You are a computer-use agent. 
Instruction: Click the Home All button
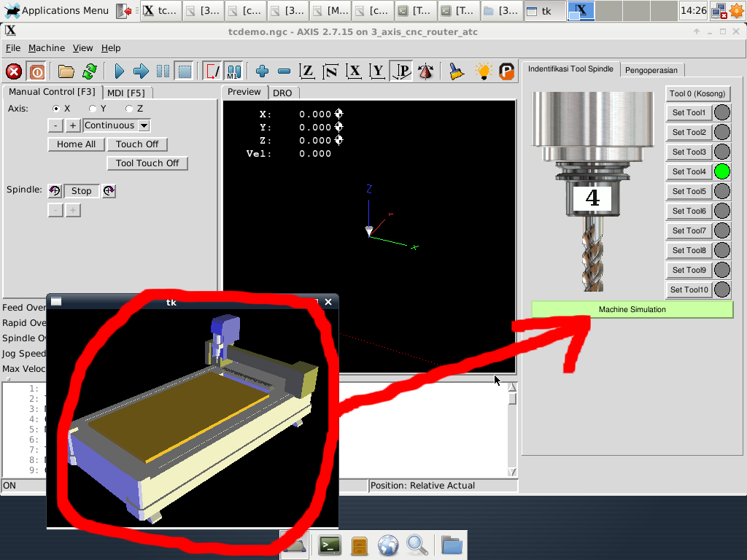point(76,144)
